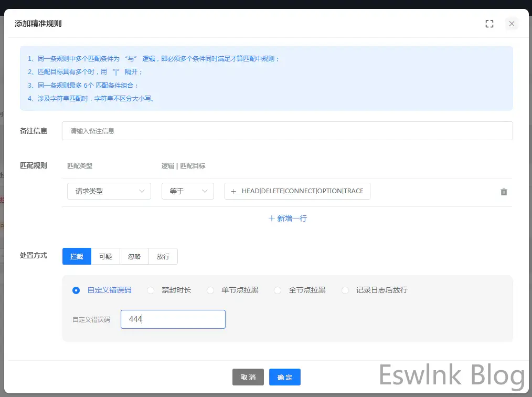Select the 忽略 handling tab
532x397 pixels.
coord(134,256)
